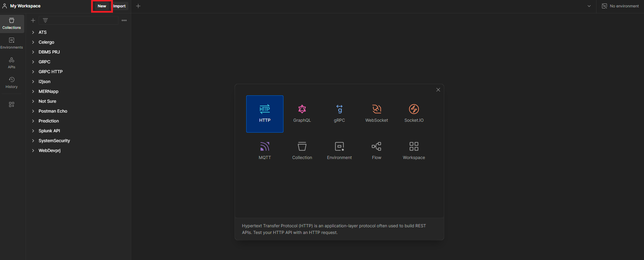Close the new item dialog

(x=438, y=90)
